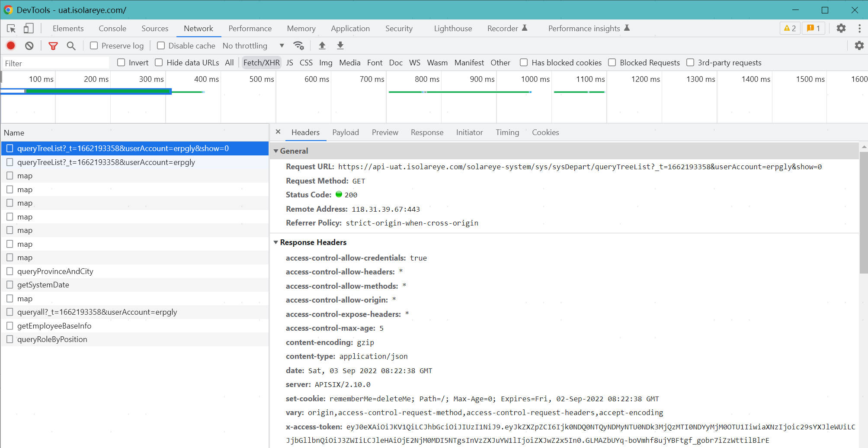This screenshot has height=448, width=868.
Task: Switch to the Console tab
Action: tap(112, 29)
